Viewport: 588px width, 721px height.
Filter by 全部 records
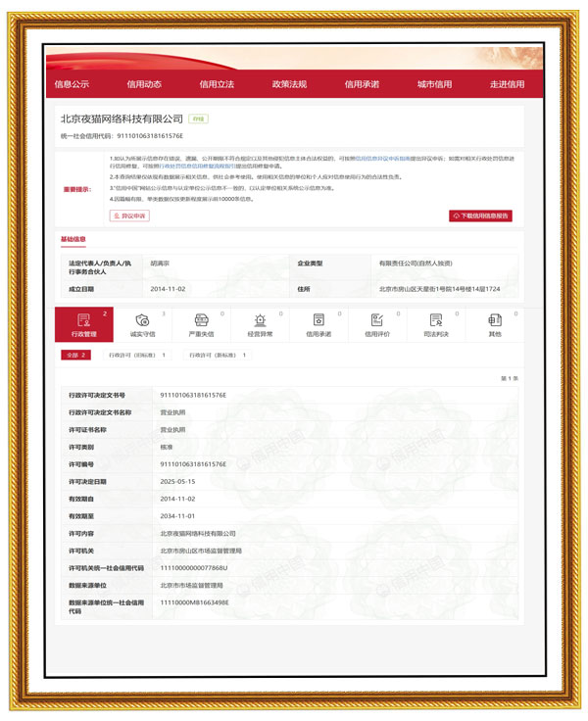(75, 355)
